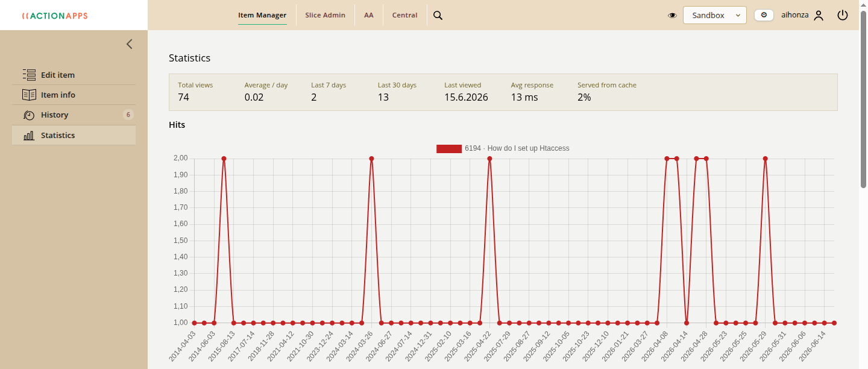This screenshot has height=369, width=868.
Task: Click the Last 7 days value 2
Action: 314,97
